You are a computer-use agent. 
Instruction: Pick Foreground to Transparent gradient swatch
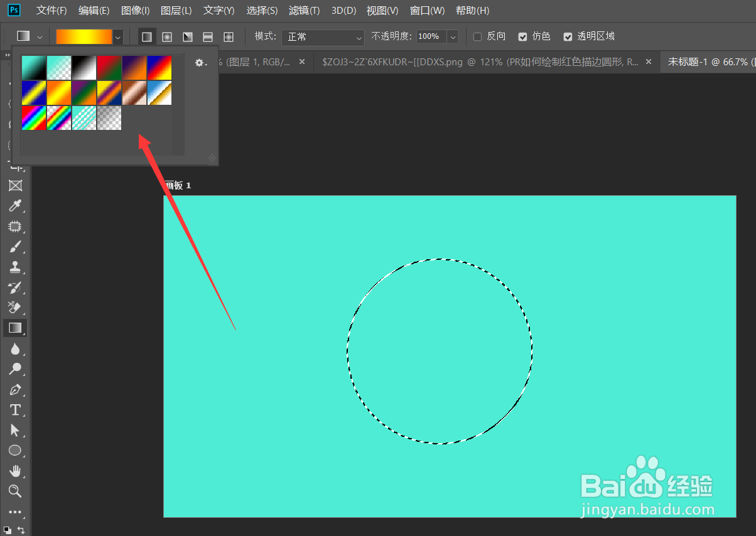click(59, 68)
